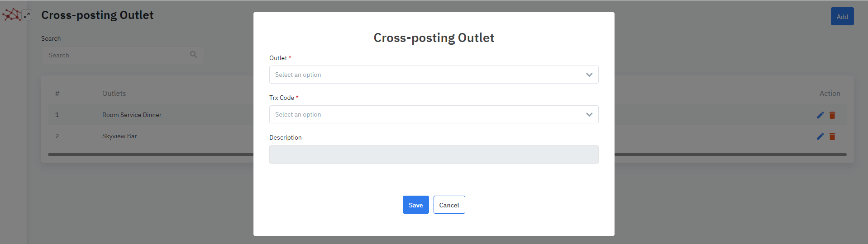This screenshot has height=244, width=868.
Task: Select the Skyview Bar row name
Action: [x=119, y=136]
